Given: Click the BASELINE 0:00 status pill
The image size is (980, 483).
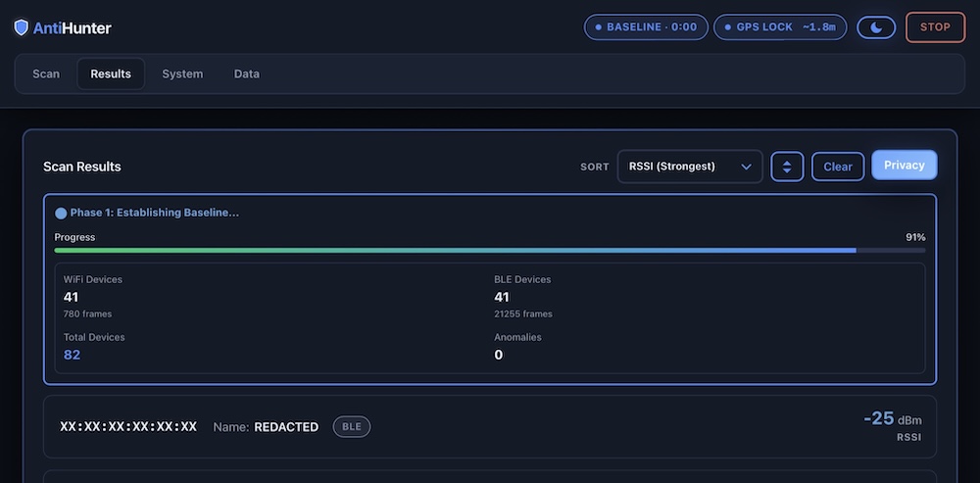Looking at the screenshot, I should point(646,27).
